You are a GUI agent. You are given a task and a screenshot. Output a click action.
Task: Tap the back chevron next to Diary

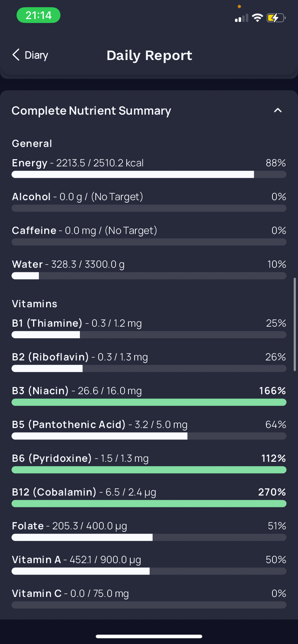pyautogui.click(x=16, y=55)
